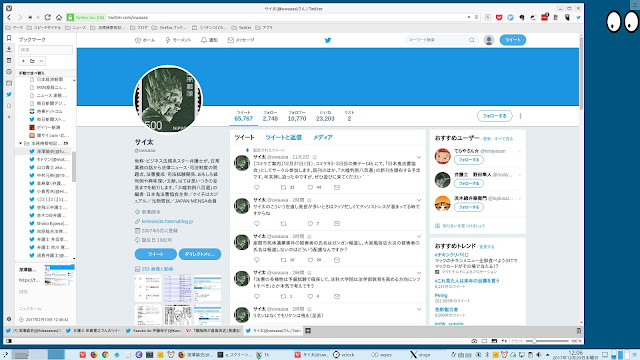The width and height of the screenshot is (640, 360).
Task: Focus the bookmark panel search field
Action: [x=46, y=50]
